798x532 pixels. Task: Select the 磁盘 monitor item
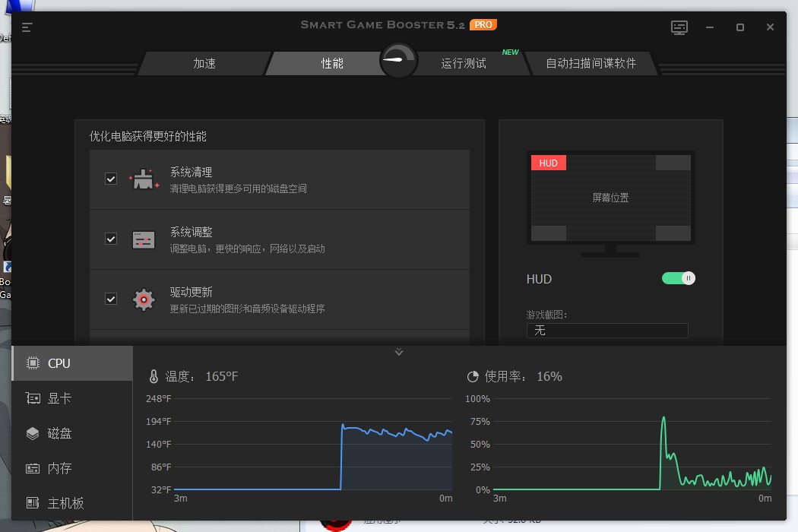click(x=71, y=433)
